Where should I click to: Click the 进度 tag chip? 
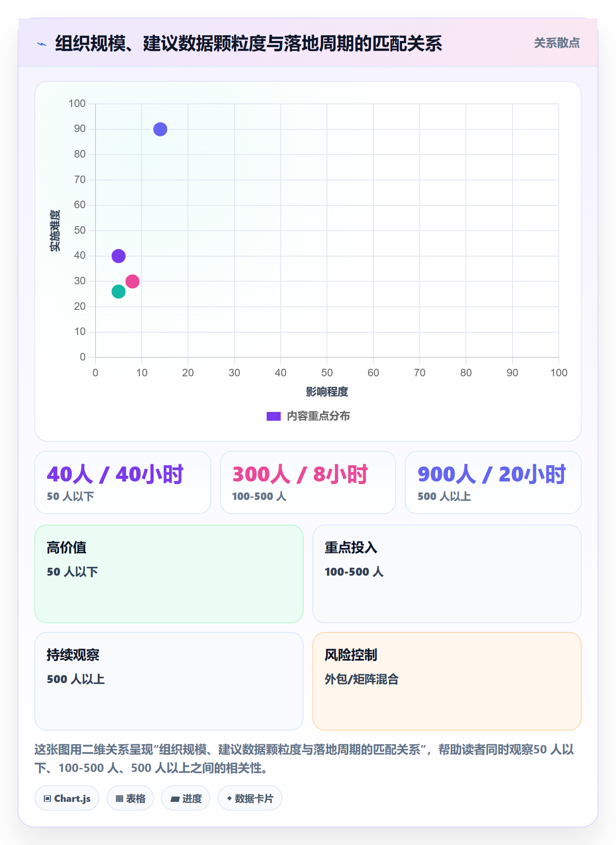coord(186,798)
